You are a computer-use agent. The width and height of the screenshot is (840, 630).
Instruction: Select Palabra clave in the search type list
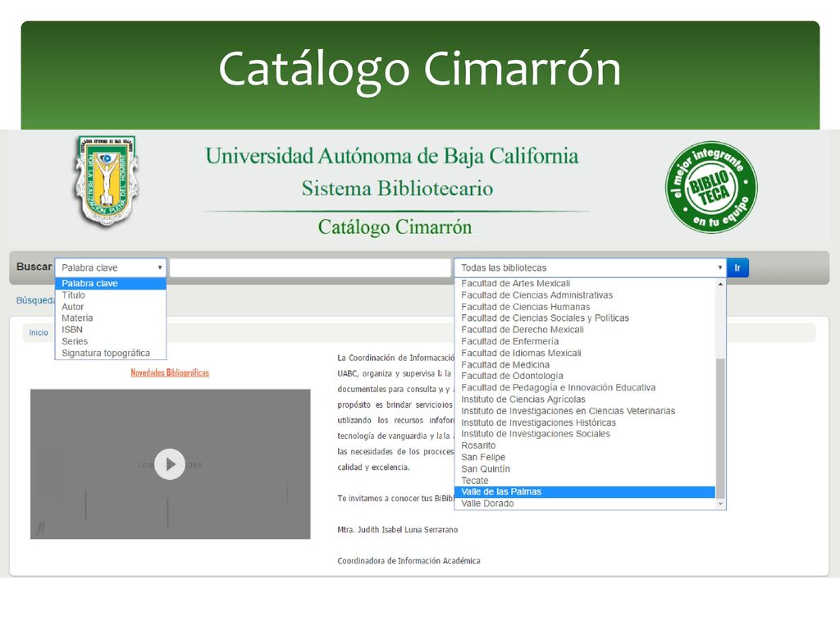pos(111,283)
